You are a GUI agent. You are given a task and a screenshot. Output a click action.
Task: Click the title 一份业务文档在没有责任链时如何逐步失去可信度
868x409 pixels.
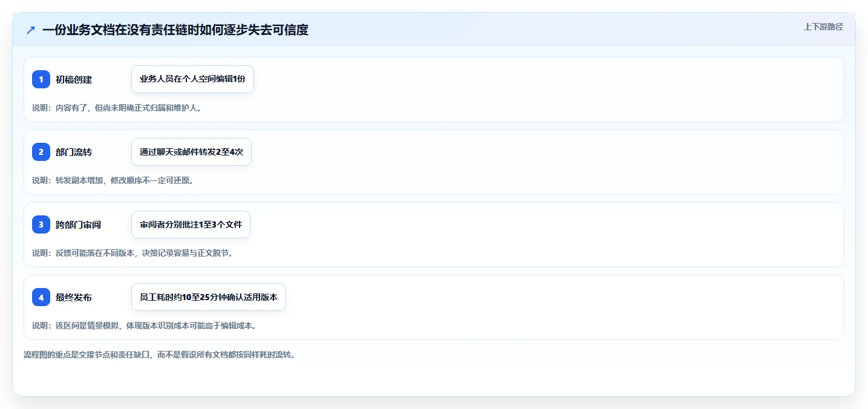click(175, 30)
